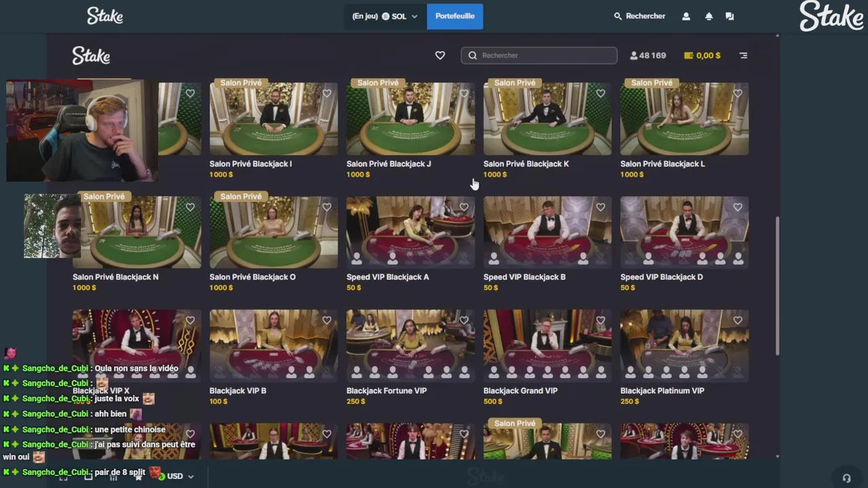
Task: Click Salon Privé badge on Blackjack L card
Action: click(x=652, y=83)
